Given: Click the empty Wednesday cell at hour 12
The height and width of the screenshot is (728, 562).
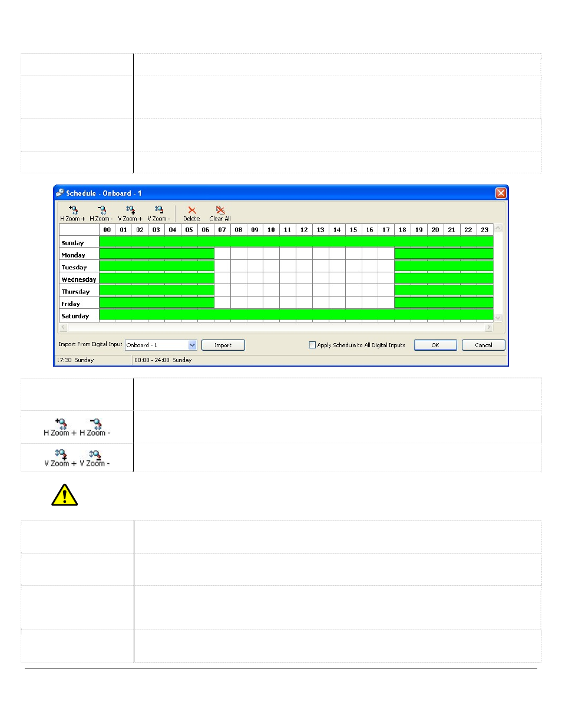Looking at the screenshot, I should point(304,278).
